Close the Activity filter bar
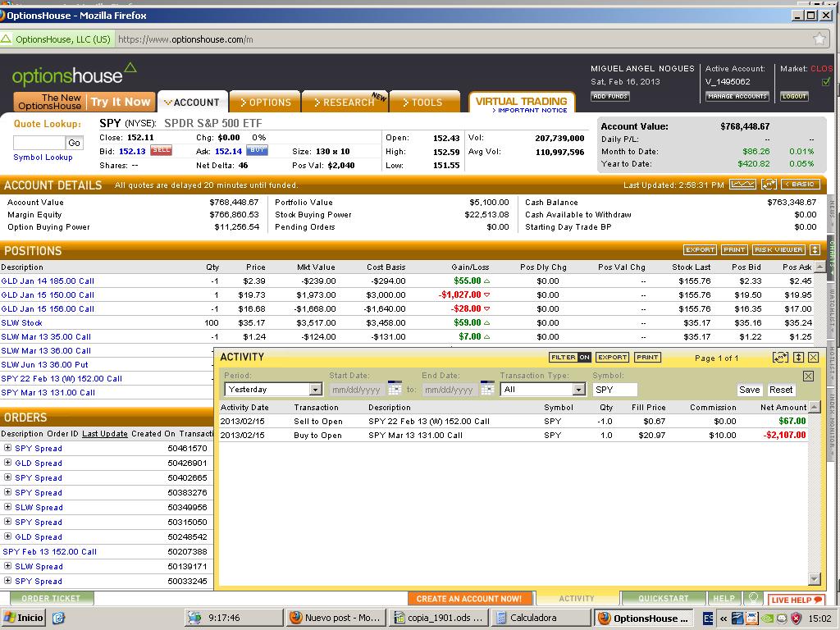Image resolution: width=840 pixels, height=630 pixels. 808,376
